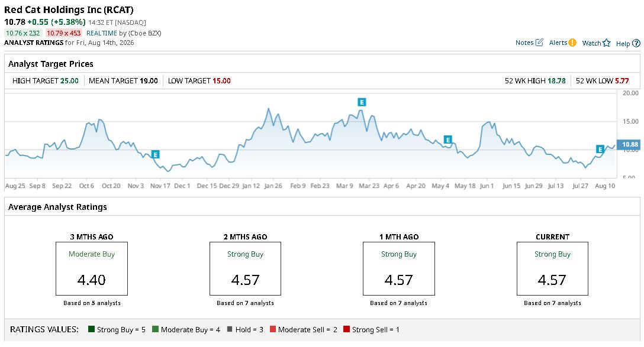Click the orange Alerts exclamation icon
The width and height of the screenshot is (644, 347).
(x=572, y=43)
